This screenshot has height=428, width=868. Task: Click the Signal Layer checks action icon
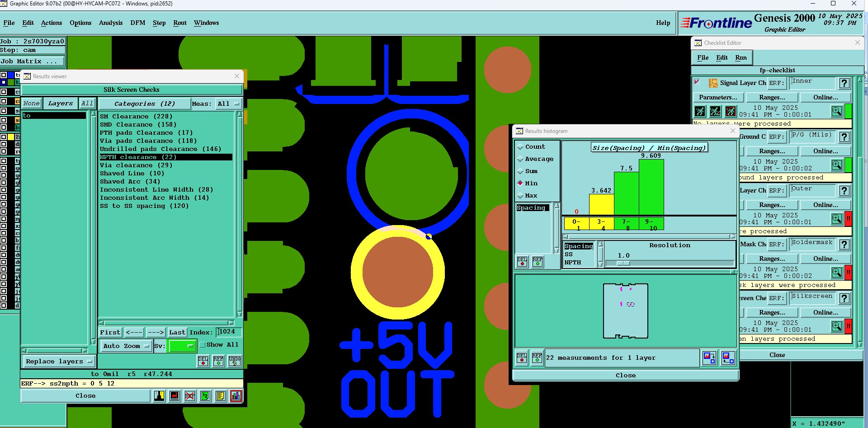click(x=713, y=83)
